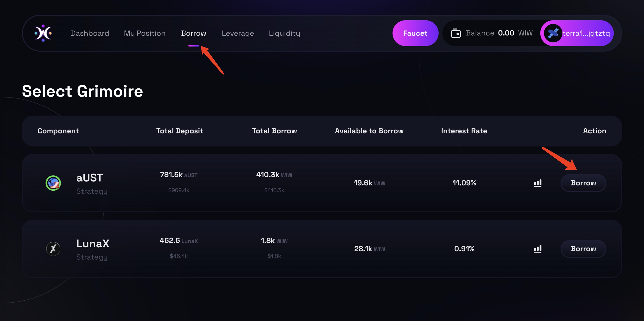
Task: Select the aUST Strategy name
Action: (89, 178)
